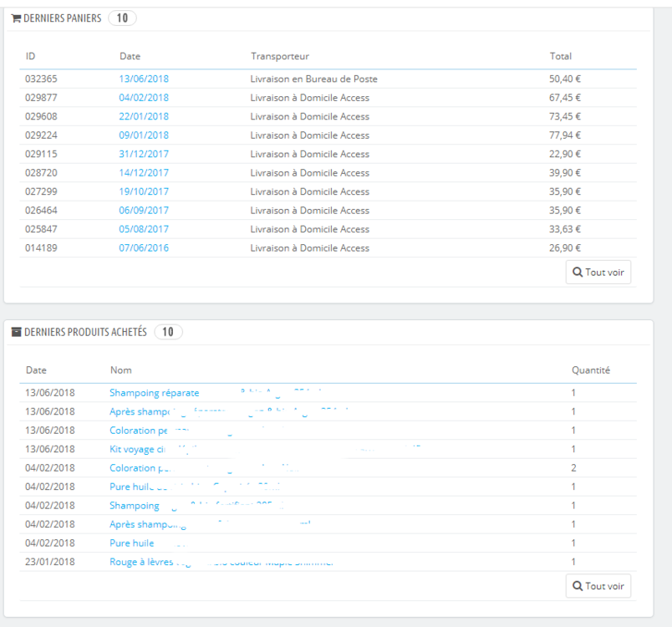Click Tout voir under the carts table
Image resolution: width=672 pixels, height=627 pixels.
tap(598, 273)
